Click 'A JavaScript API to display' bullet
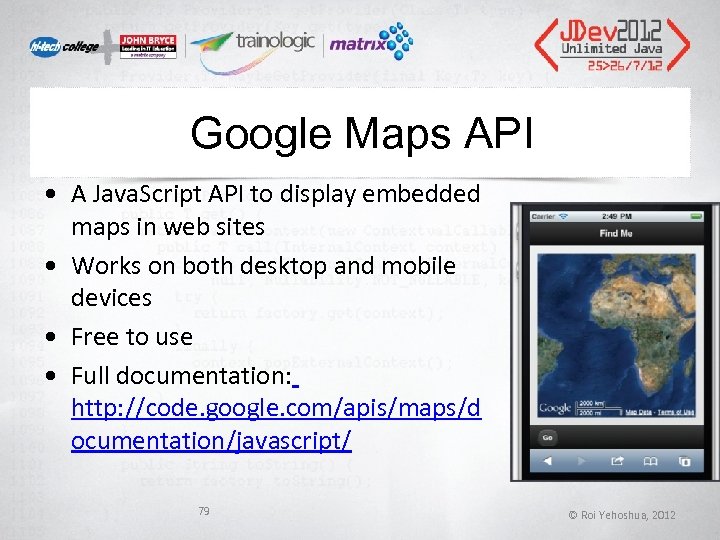720x540 pixels. (x=276, y=210)
